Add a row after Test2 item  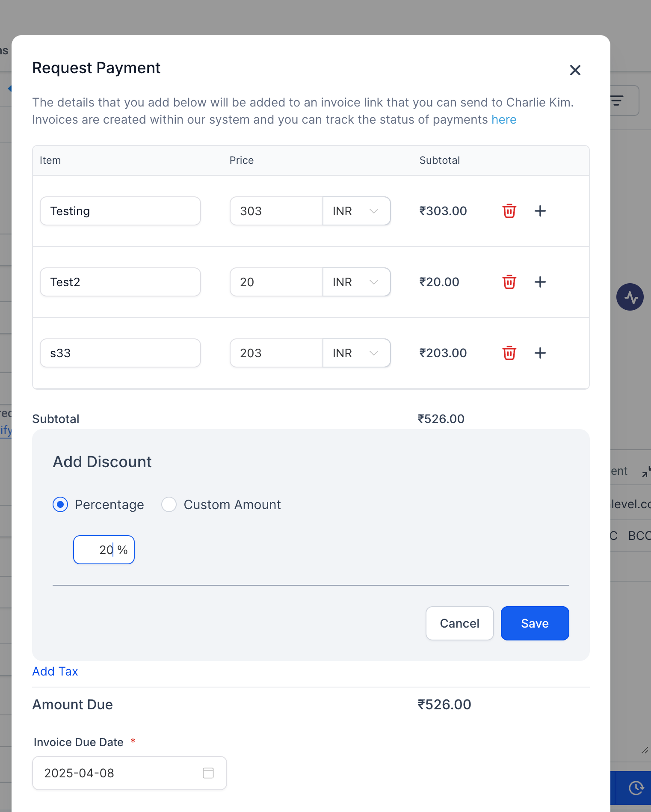pyautogui.click(x=540, y=282)
